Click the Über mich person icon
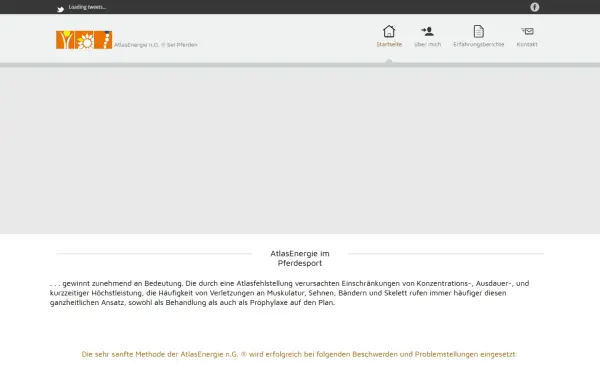 [427, 31]
